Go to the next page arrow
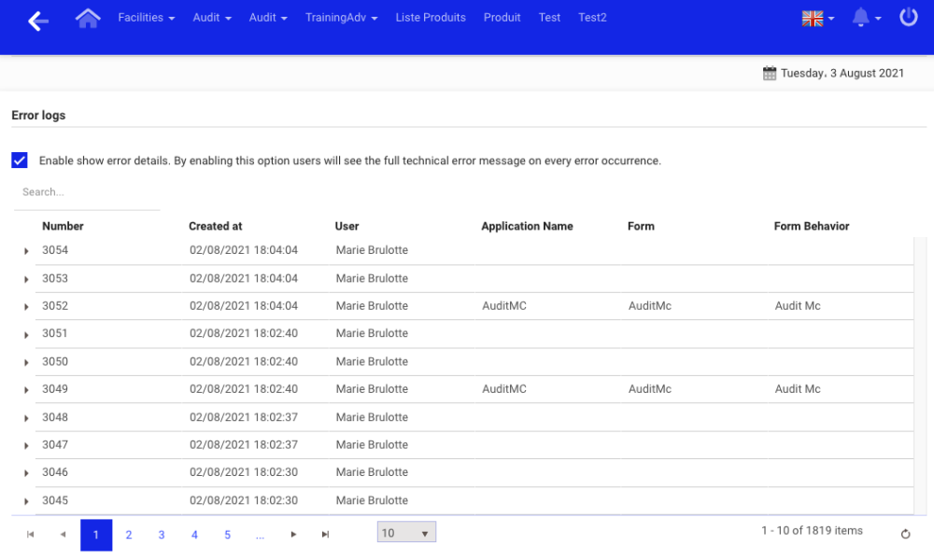The image size is (934, 560). [293, 535]
